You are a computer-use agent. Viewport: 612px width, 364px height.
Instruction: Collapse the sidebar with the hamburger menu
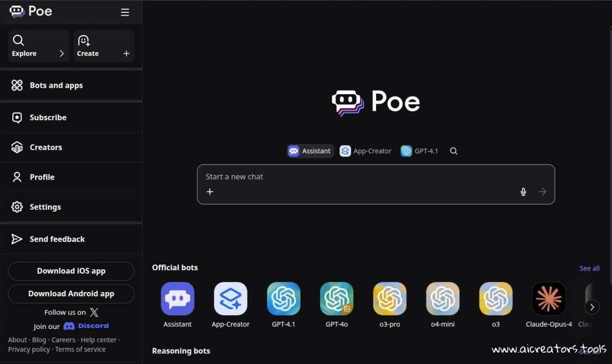click(125, 12)
